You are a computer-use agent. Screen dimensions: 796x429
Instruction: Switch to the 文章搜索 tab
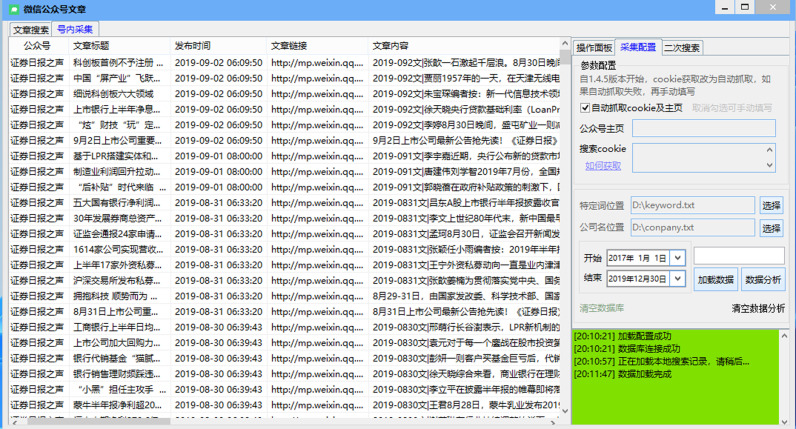pyautogui.click(x=30, y=29)
